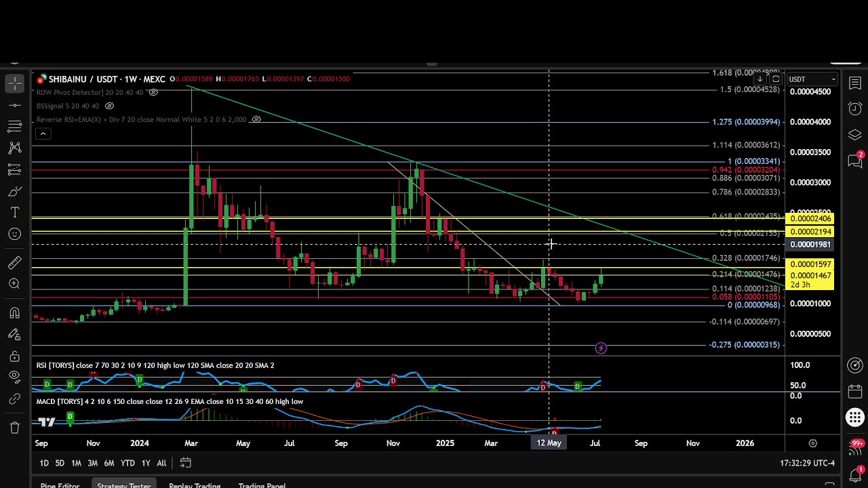The width and height of the screenshot is (868, 488).
Task: Toggle visibility of RDW Pivot Detector indicator
Action: point(153,92)
